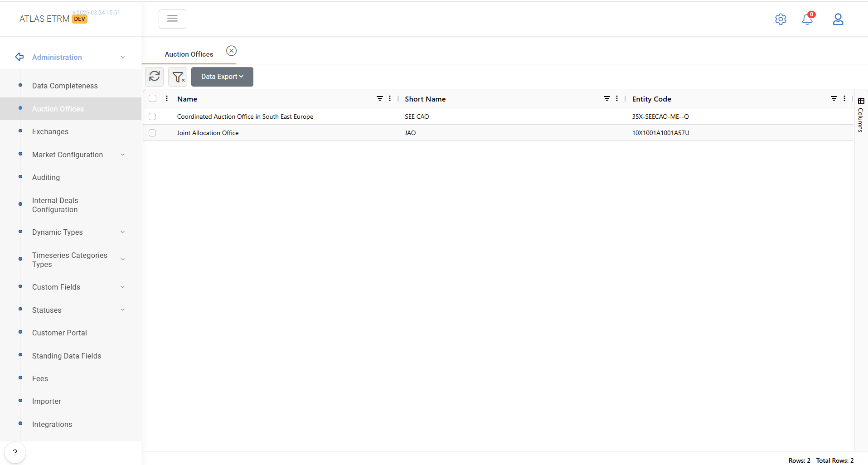The height and width of the screenshot is (465, 868).
Task: Select the Joint Allocation Office row checkbox
Action: pyautogui.click(x=152, y=133)
